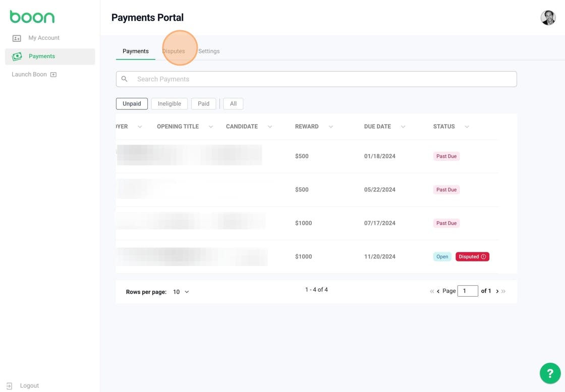Click DUE DATE column header
Image resolution: width=565 pixels, height=392 pixels.
(377, 126)
